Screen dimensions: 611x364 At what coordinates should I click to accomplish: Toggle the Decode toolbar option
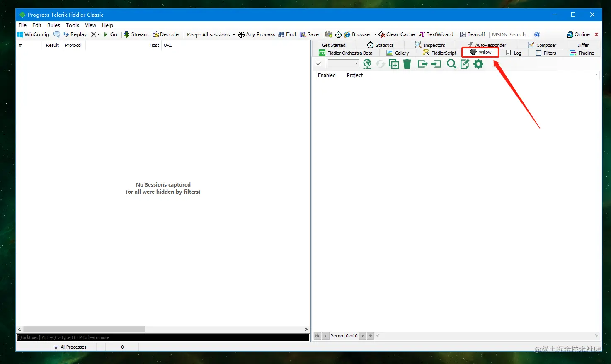(x=165, y=34)
